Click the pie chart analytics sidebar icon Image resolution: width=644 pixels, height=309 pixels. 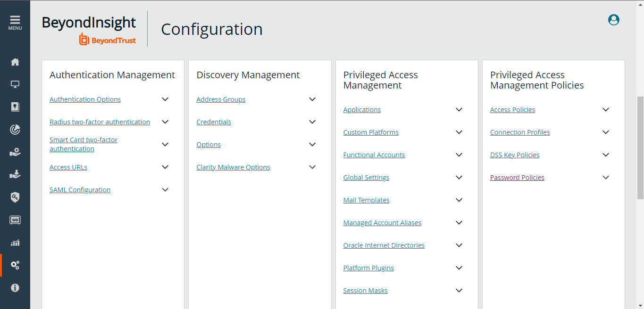pos(15,130)
